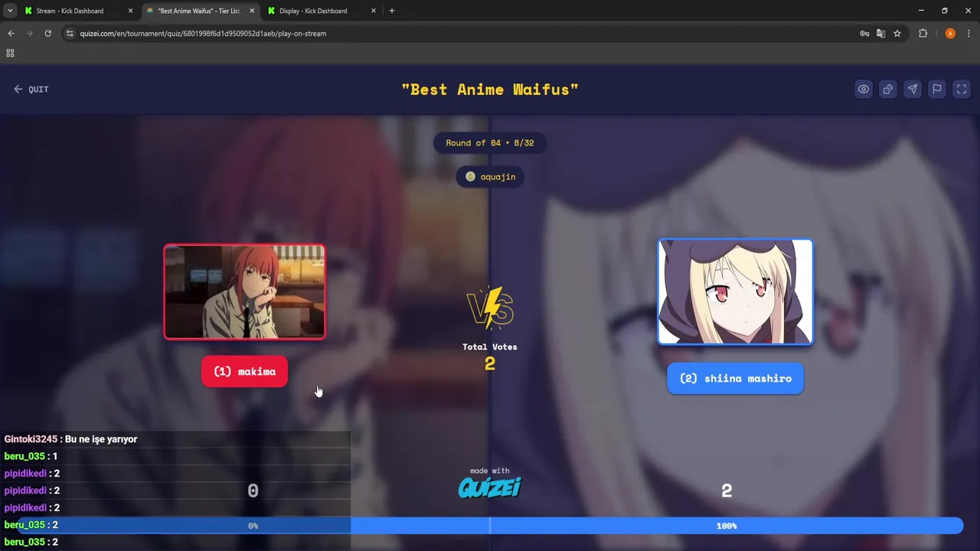Close the Stream - Kick Dashboard tab
The image size is (980, 551).
130,11
